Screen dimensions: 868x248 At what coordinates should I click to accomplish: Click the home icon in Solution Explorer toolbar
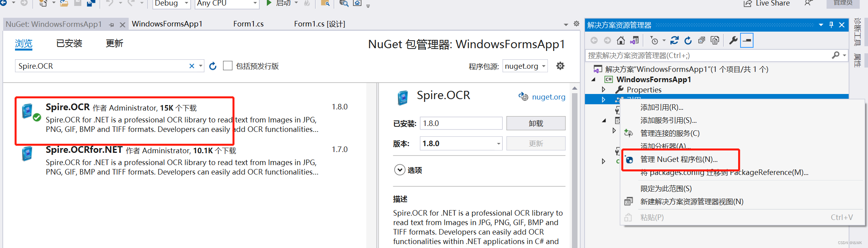click(621, 40)
